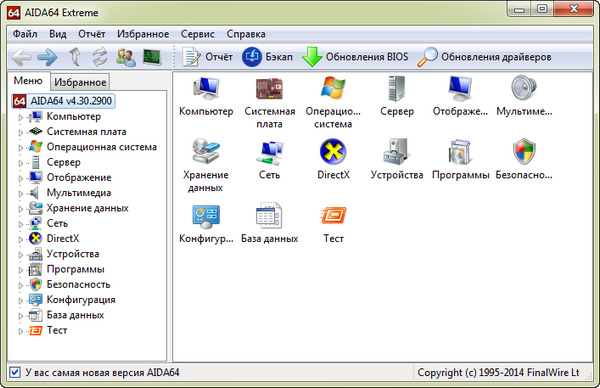Open the Системная плата motherboard icon
This screenshot has height=388, width=600.
[x=269, y=88]
